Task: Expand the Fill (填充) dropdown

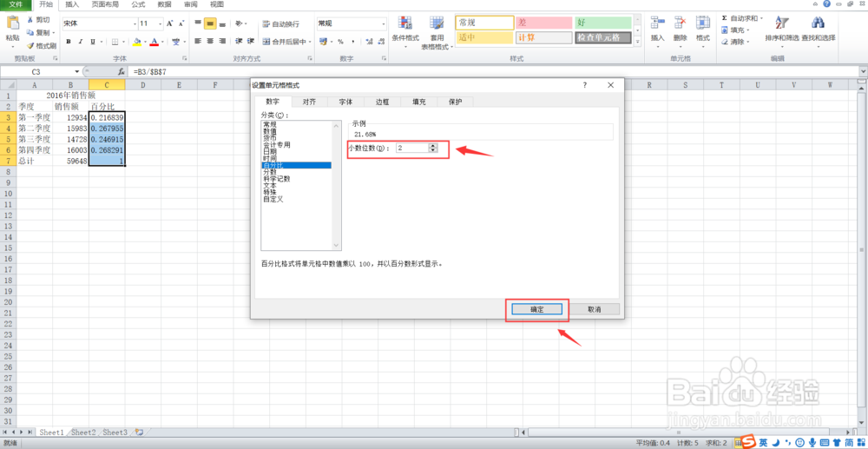Action: [748, 30]
